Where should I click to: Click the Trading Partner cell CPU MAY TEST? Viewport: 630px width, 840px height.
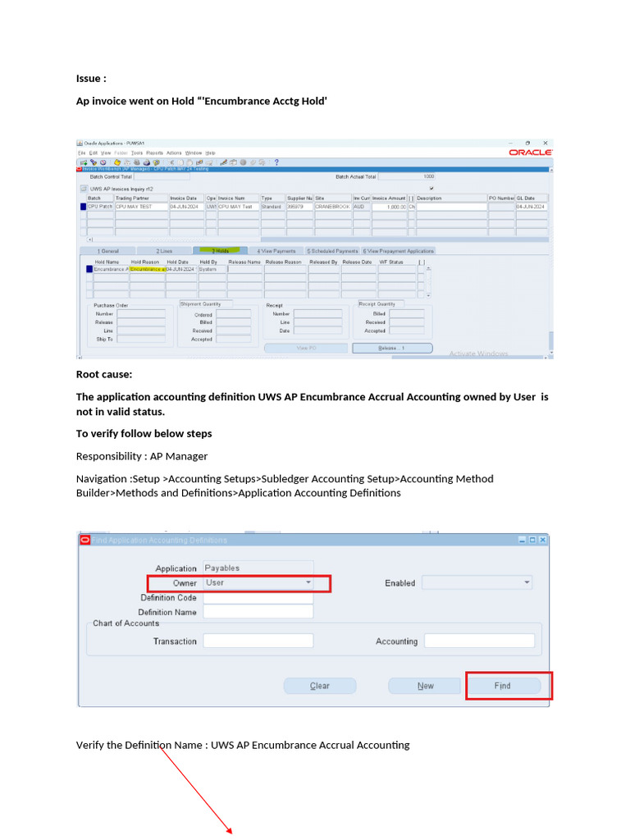(x=141, y=207)
